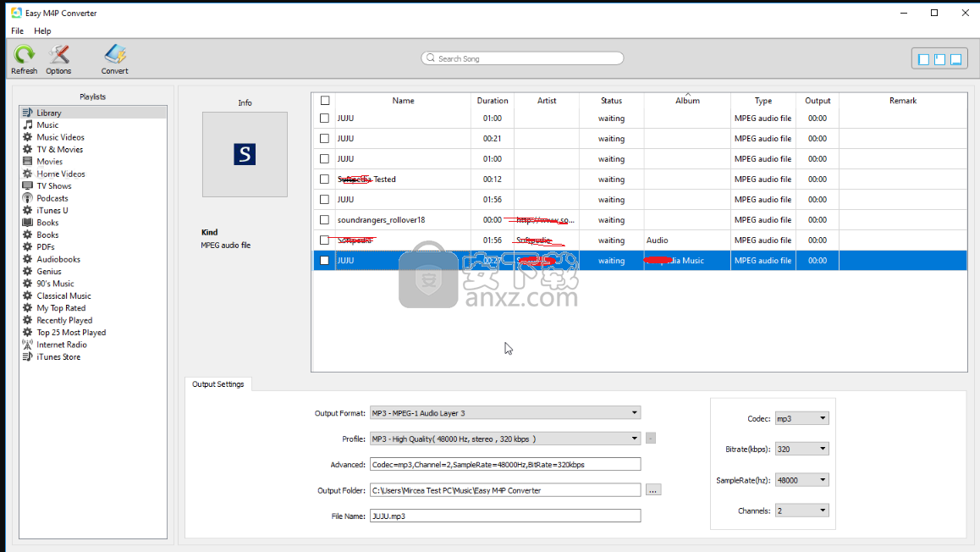Screen dimensions: 980x552
Task: Open the File menu
Action: pyautogui.click(x=18, y=30)
